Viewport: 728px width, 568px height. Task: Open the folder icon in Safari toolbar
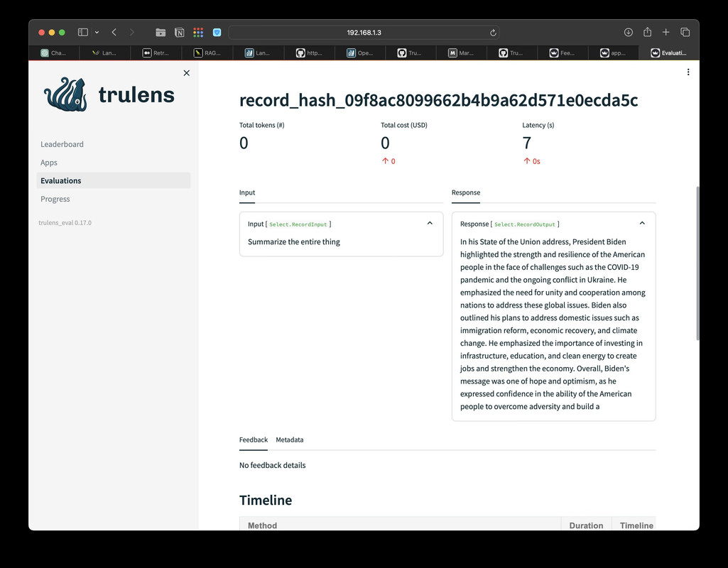[161, 33]
